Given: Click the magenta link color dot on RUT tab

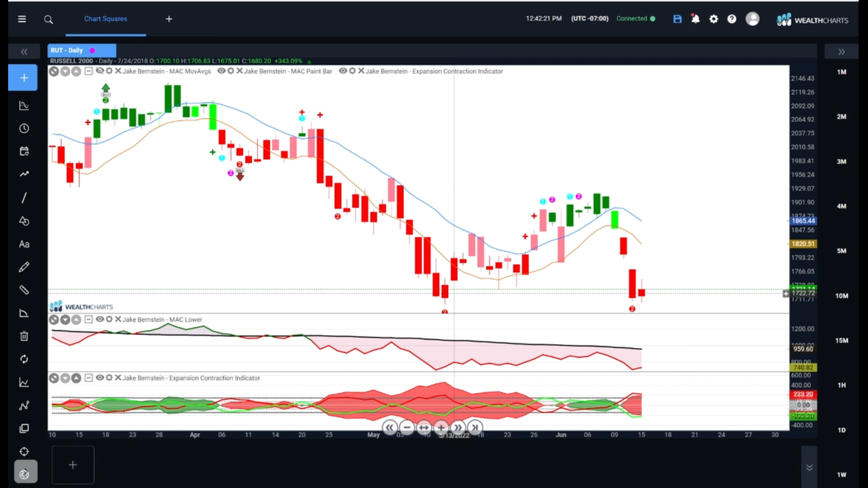Looking at the screenshot, I should [92, 51].
